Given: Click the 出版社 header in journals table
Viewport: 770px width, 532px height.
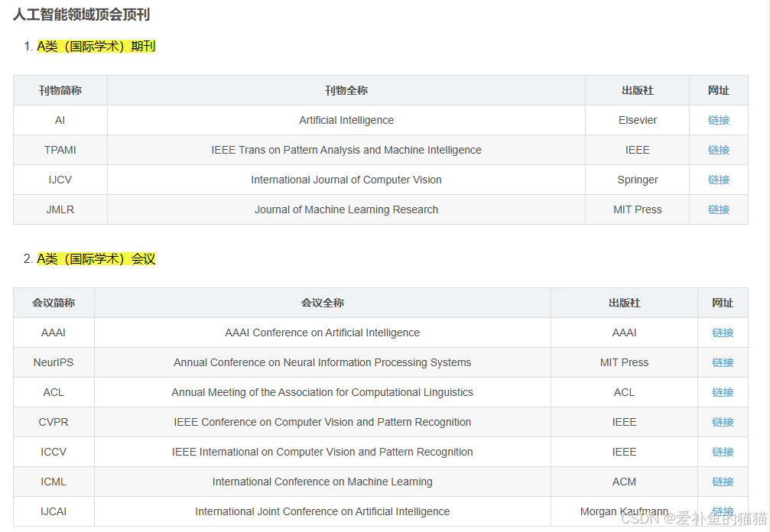Looking at the screenshot, I should click(x=638, y=90).
